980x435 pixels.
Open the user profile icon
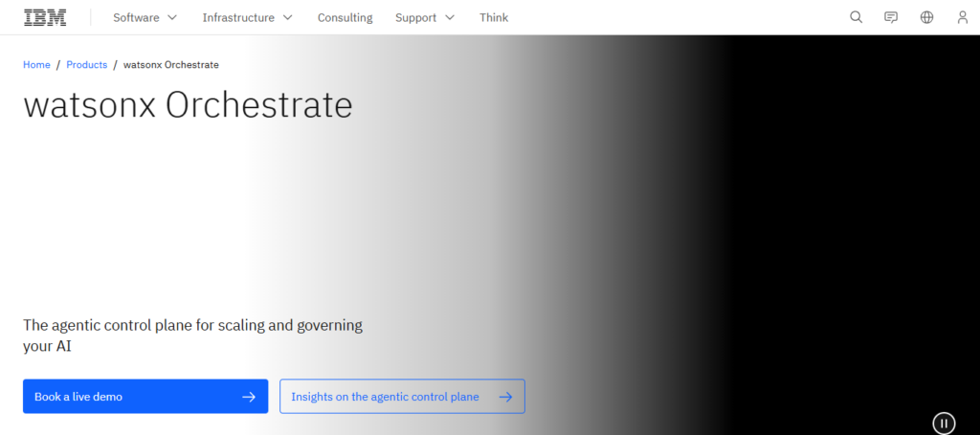tap(963, 17)
